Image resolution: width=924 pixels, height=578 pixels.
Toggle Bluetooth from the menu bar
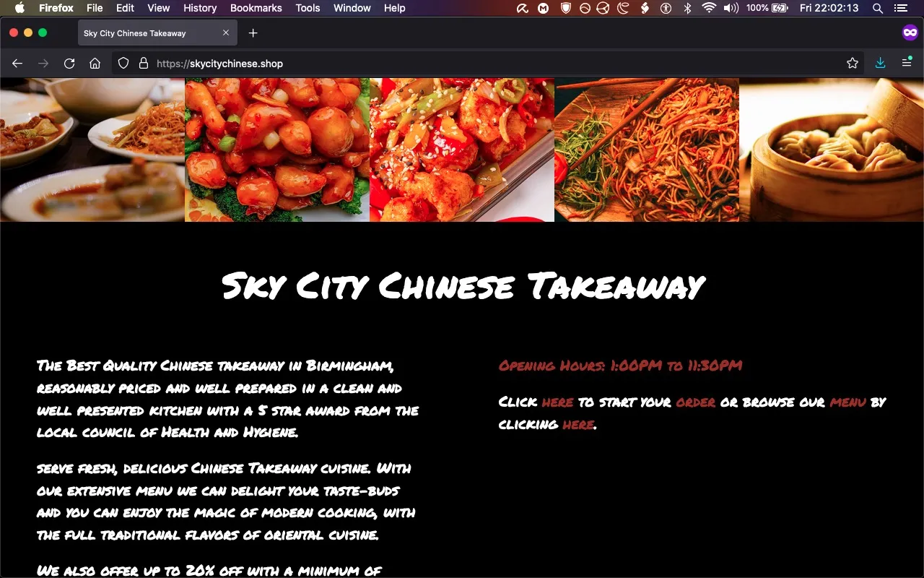[x=687, y=8]
